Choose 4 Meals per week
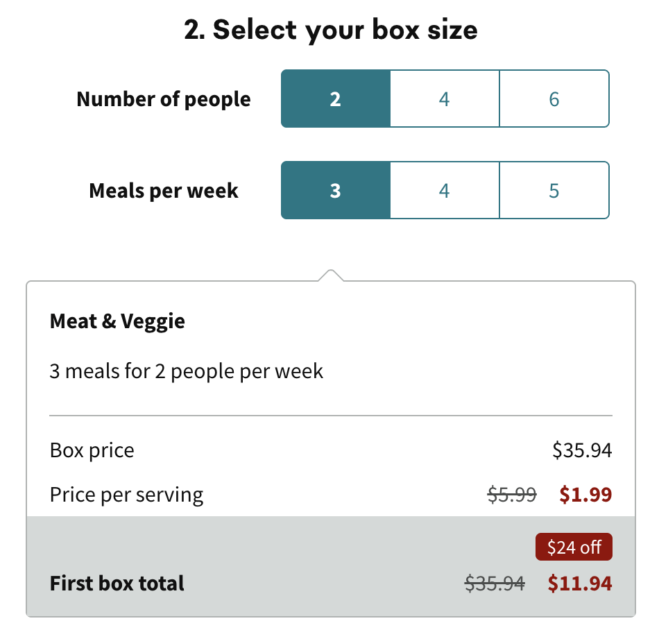Screen dimensions: 659x630 pos(444,190)
